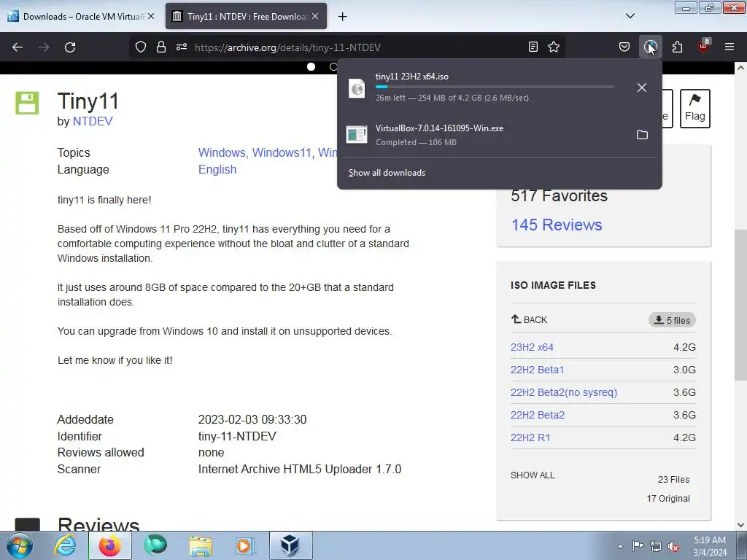The width and height of the screenshot is (747, 560).
Task: Click the network tray icon
Action: [x=656, y=546]
